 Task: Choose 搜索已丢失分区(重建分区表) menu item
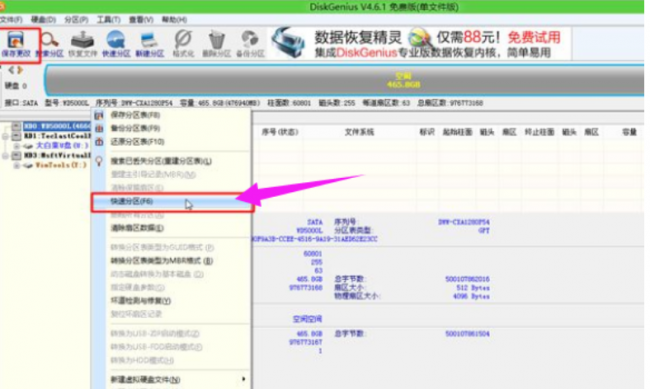(171, 161)
